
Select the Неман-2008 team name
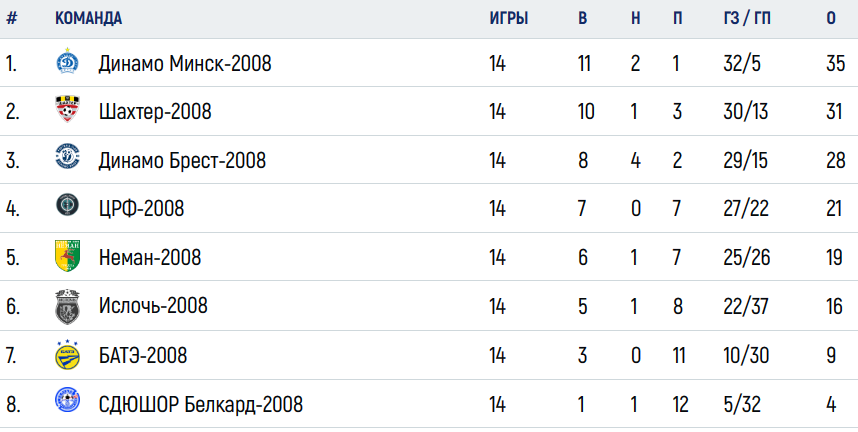point(150,257)
